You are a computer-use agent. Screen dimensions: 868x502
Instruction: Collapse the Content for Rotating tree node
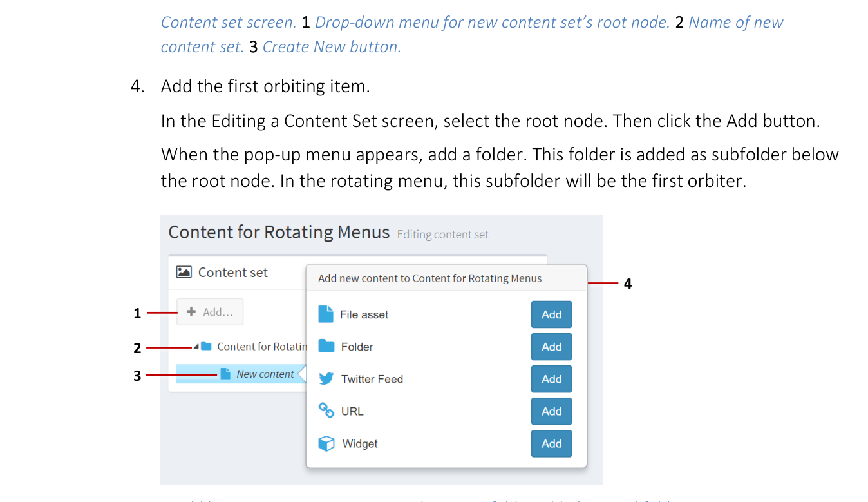(196, 346)
